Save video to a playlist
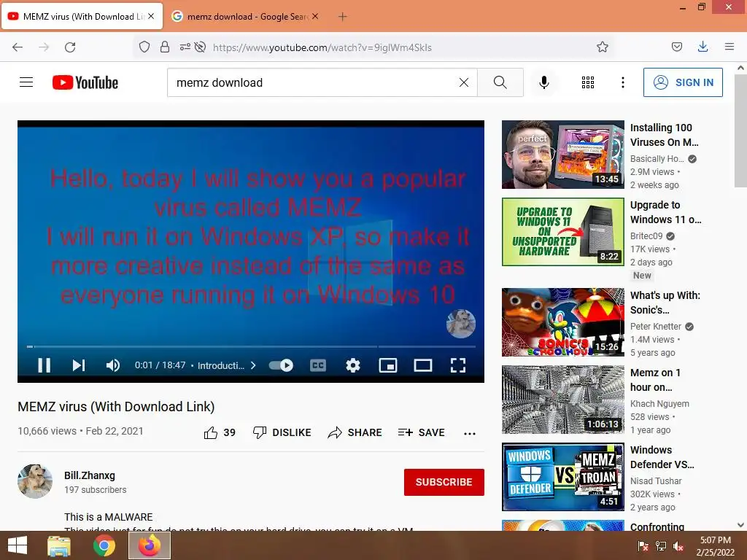The width and height of the screenshot is (747, 560). pyautogui.click(x=421, y=432)
